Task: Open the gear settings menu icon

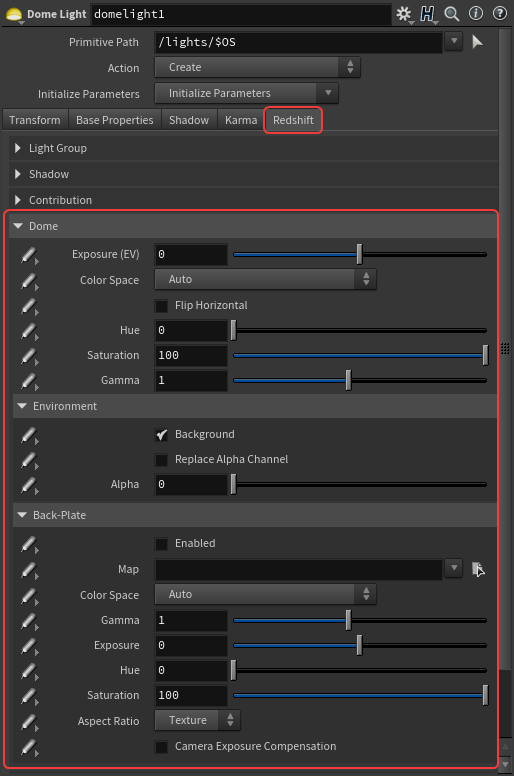Action: tap(404, 14)
